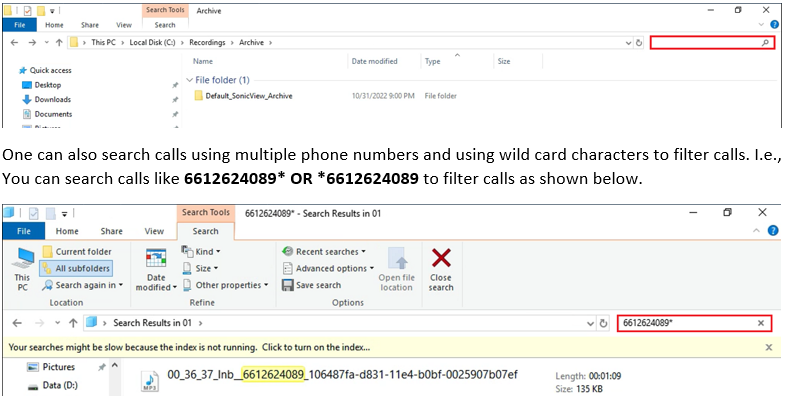Open the blue File menu in the lower window
This screenshot has width=790, height=396.
(x=24, y=231)
